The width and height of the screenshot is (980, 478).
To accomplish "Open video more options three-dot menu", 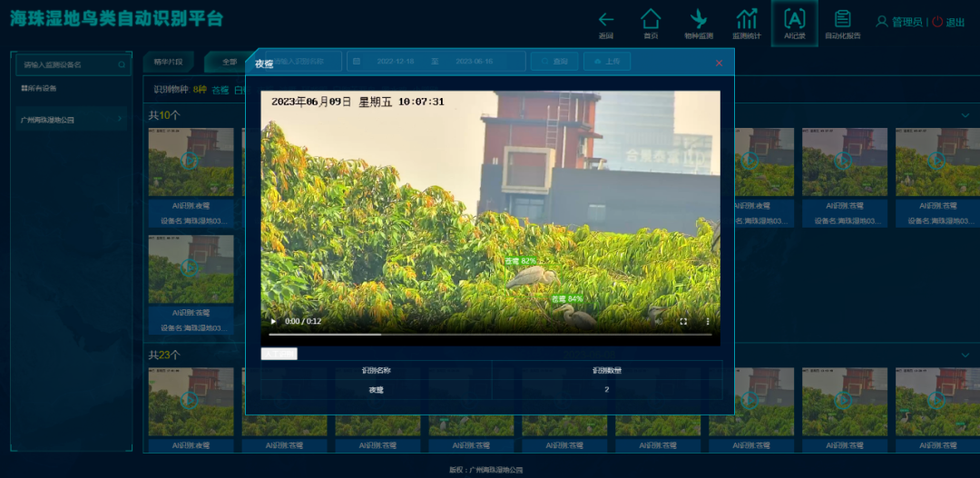I will [708, 321].
